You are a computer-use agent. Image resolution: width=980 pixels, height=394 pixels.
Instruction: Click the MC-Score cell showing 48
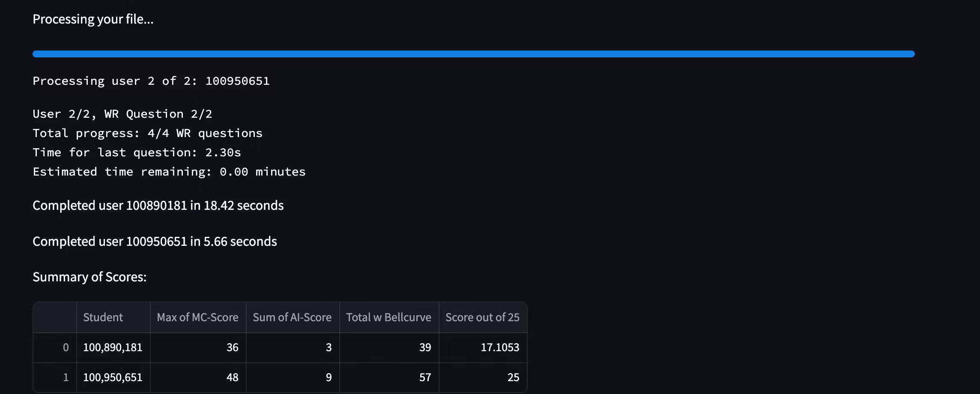tap(198, 377)
